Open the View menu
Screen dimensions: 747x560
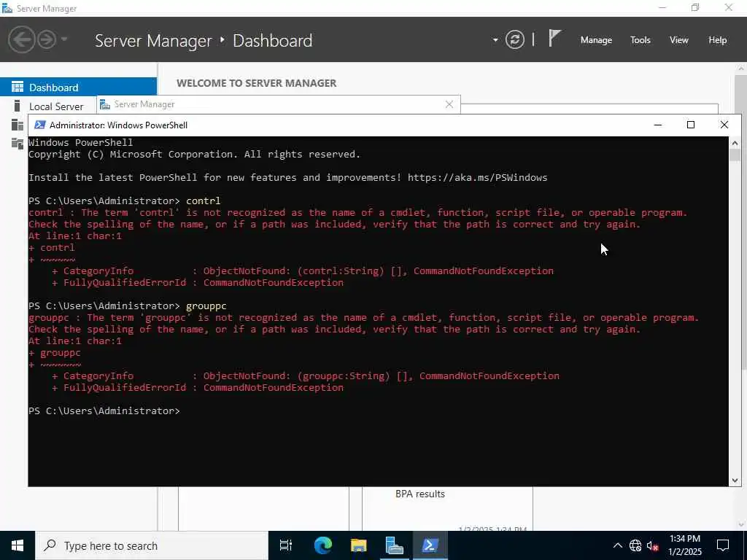[679, 40]
